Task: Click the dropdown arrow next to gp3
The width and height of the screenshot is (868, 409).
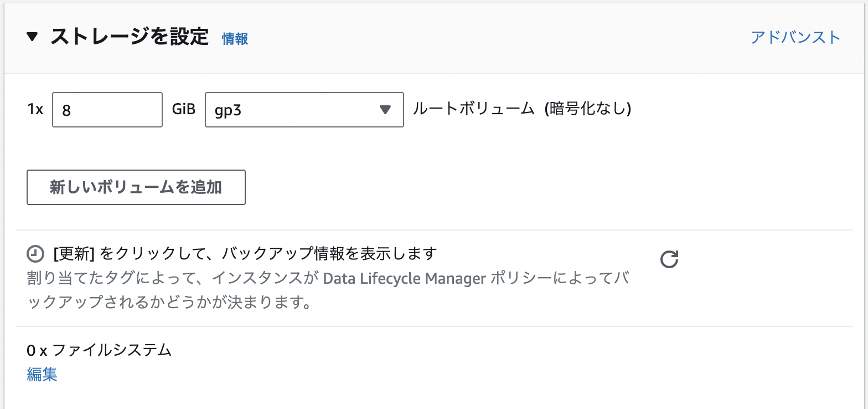Action: (x=385, y=110)
